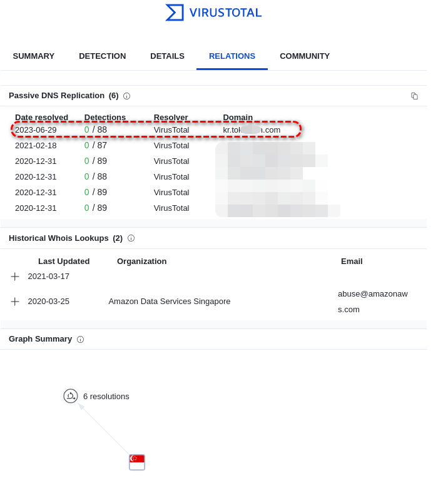Click the Graph Summary heading
The image size is (448, 483).
click(41, 339)
